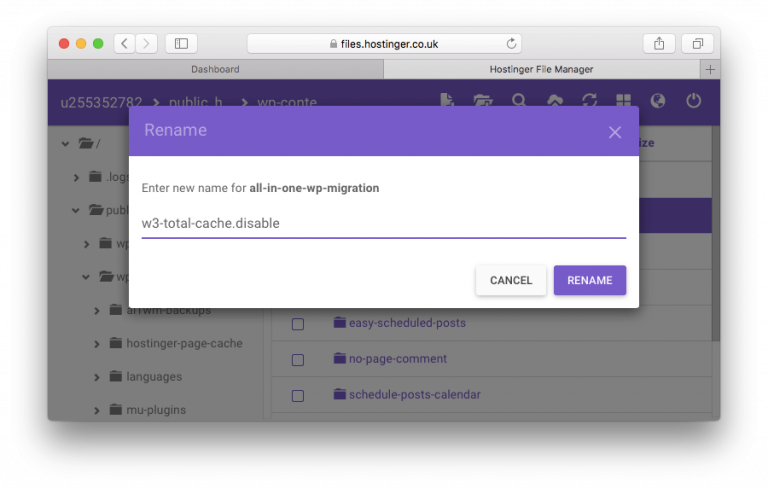
Task: Tick the schedule-posts-calendar checkbox
Action: pyautogui.click(x=298, y=395)
